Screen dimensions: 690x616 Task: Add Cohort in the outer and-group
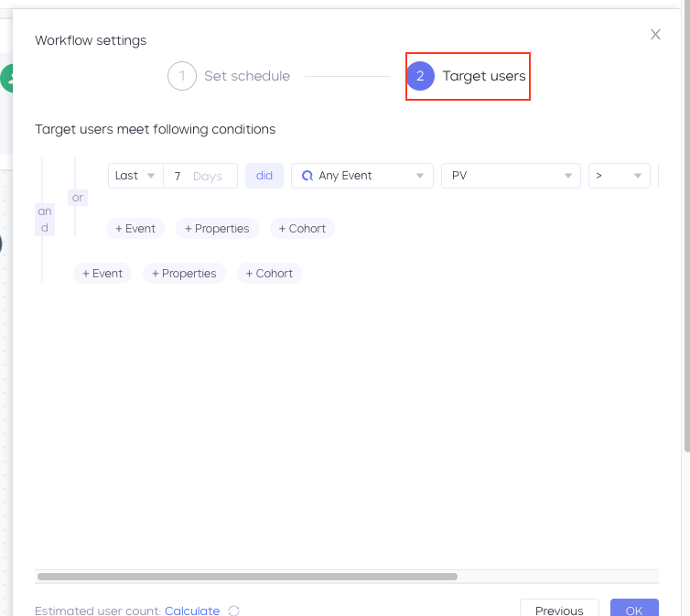click(269, 274)
